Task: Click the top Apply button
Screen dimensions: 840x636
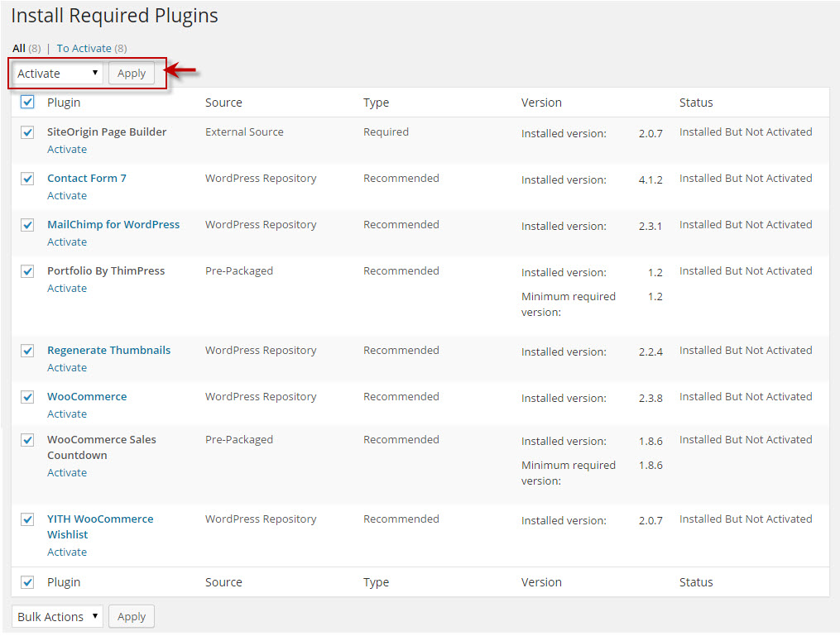Action: 132,74
